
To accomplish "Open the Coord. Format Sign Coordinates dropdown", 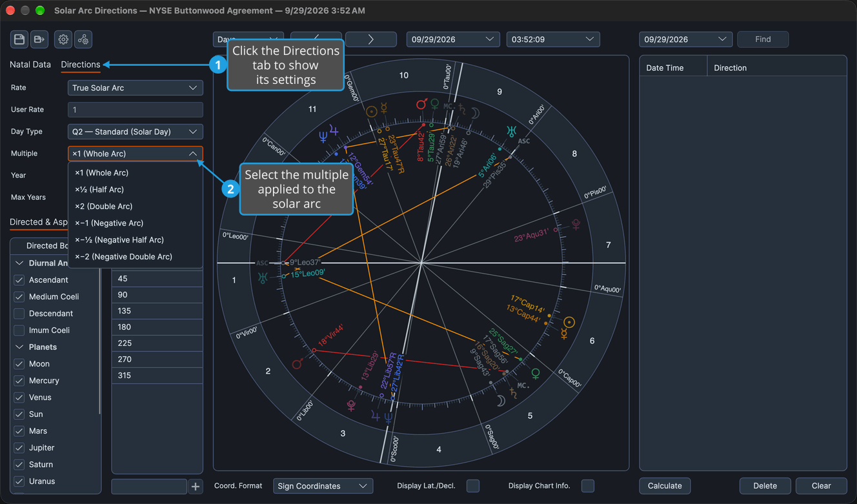I will tap(323, 486).
